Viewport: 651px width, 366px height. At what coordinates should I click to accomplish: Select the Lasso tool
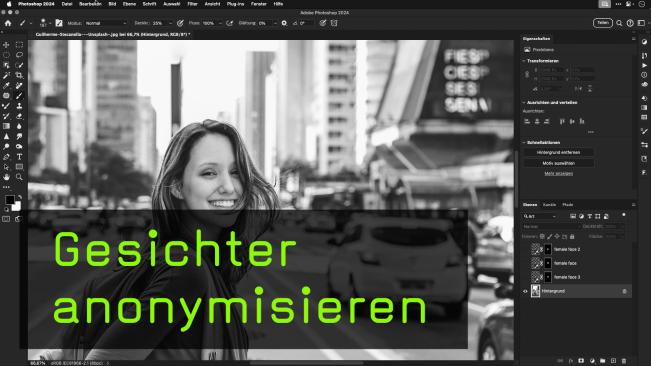[x=19, y=55]
